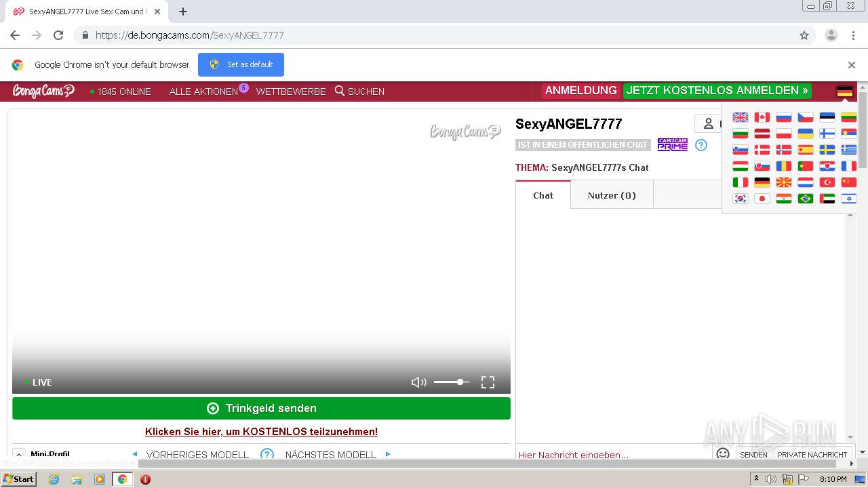This screenshot has height=488, width=868.
Task: Switch to the Portuguese flag language
Action: coord(806,166)
